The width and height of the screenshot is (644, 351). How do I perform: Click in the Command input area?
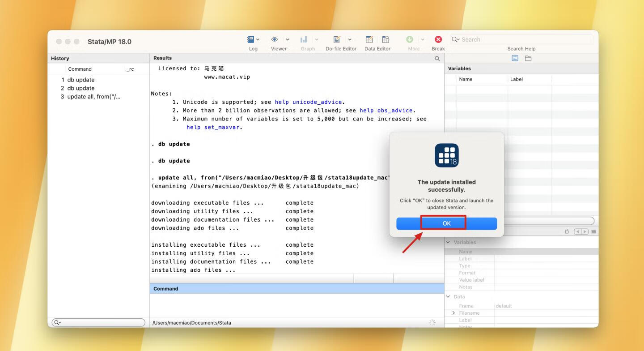(x=297, y=305)
